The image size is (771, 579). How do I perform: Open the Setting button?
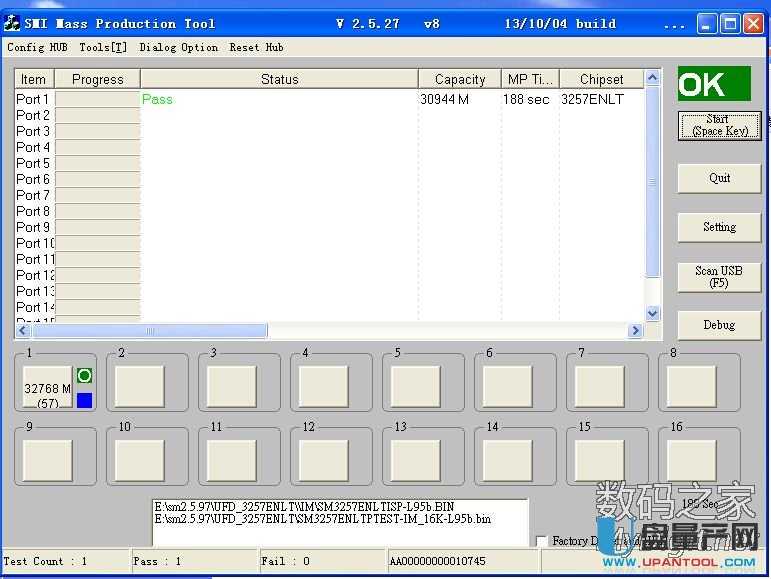click(x=718, y=227)
